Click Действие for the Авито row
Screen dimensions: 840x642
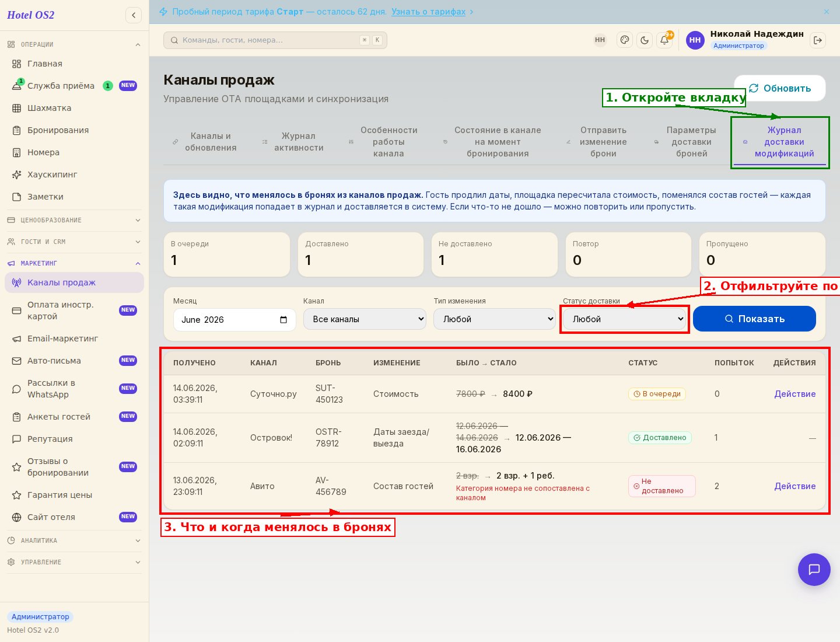coord(794,486)
